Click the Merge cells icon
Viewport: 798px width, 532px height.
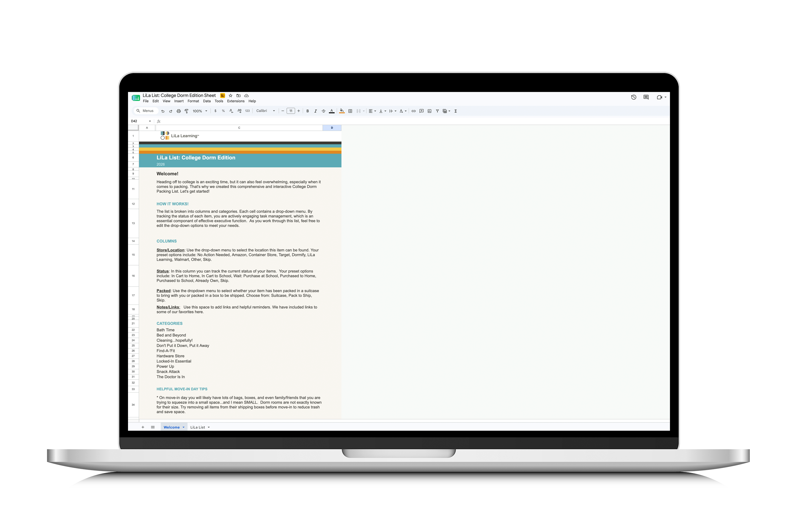coord(359,111)
